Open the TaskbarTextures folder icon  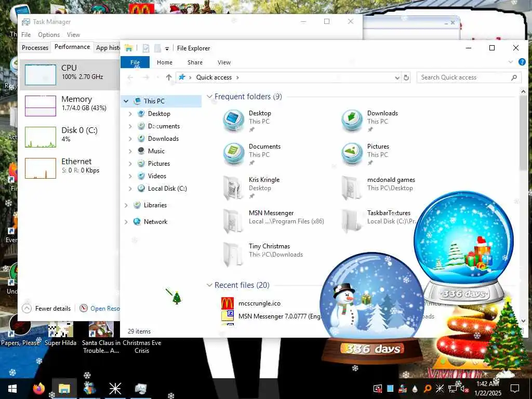[x=352, y=220]
